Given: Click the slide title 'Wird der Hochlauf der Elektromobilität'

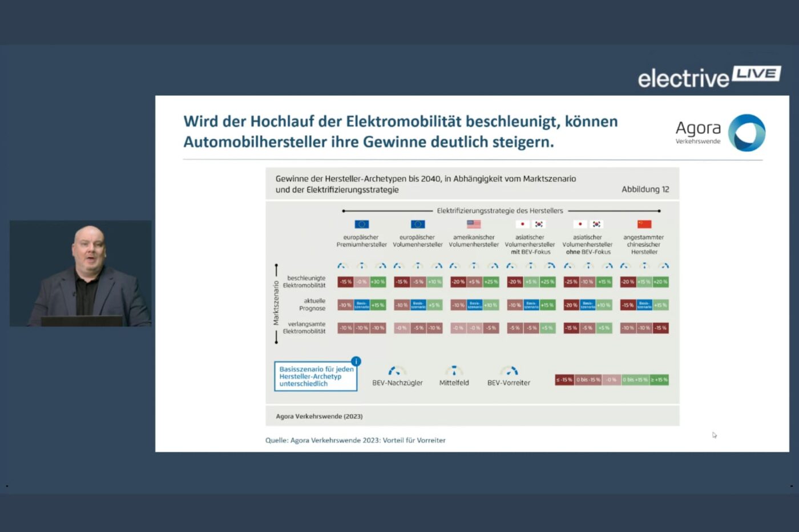Looking at the screenshot, I should tap(401, 132).
